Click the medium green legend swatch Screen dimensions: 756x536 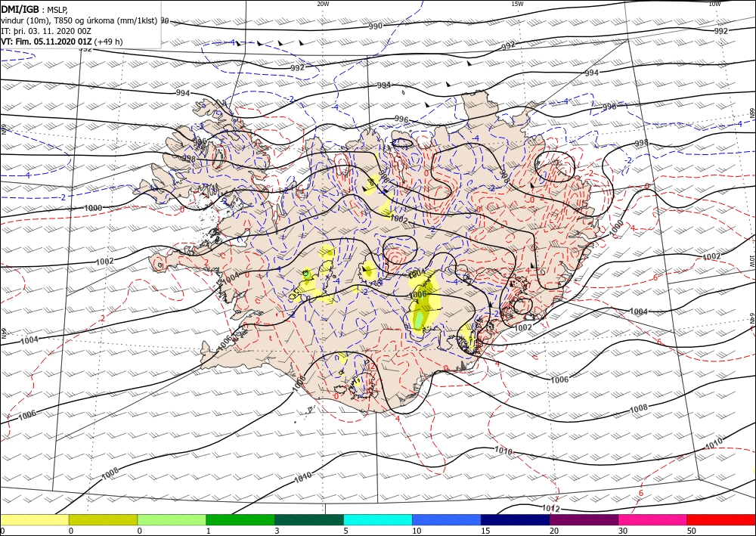tap(240, 519)
